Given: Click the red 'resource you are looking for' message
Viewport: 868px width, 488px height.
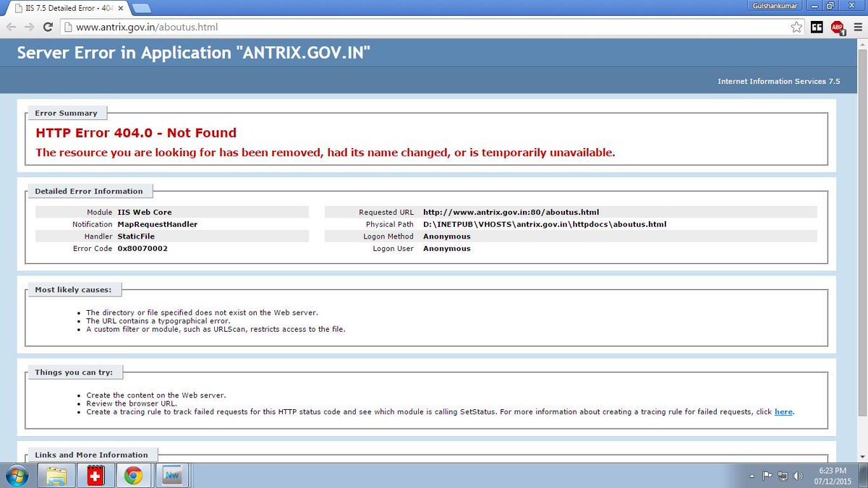Looking at the screenshot, I should [325, 153].
